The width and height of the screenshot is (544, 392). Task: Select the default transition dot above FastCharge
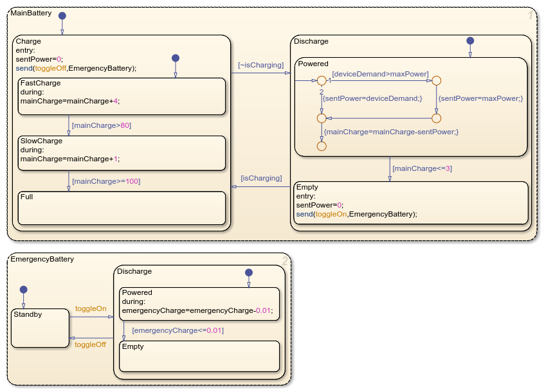pyautogui.click(x=175, y=58)
